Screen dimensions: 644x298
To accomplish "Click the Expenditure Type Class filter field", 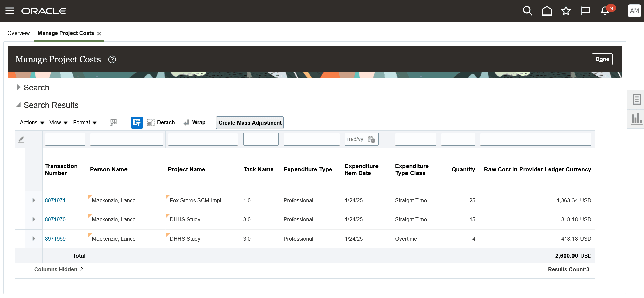I will coord(416,139).
